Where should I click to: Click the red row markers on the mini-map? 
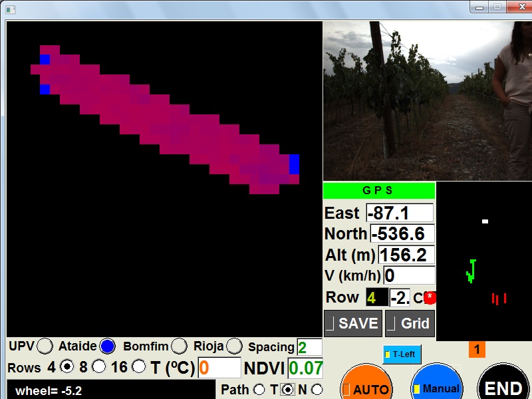[x=499, y=299]
